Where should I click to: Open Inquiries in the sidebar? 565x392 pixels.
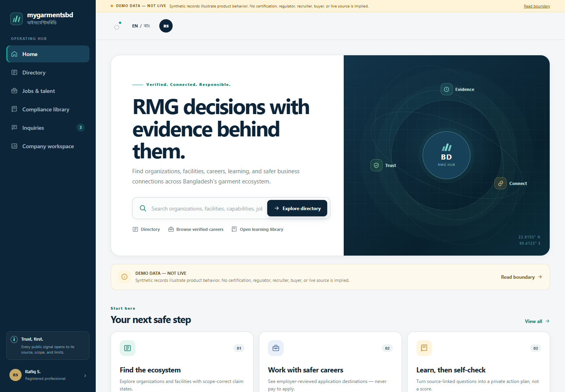click(48, 128)
